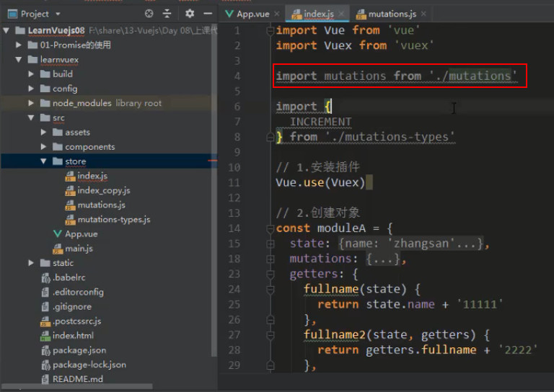Hide the Project panel with minus icon
554x392 pixels.
tap(208, 14)
